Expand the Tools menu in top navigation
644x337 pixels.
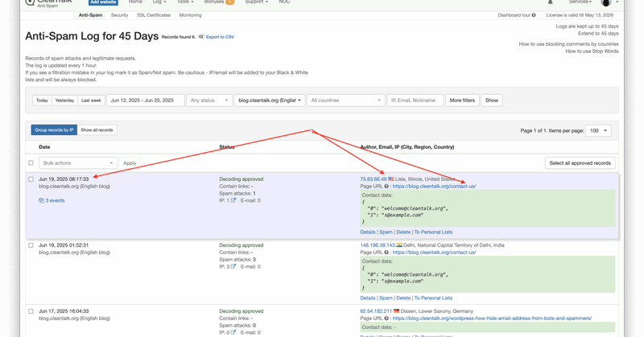(185, 2)
